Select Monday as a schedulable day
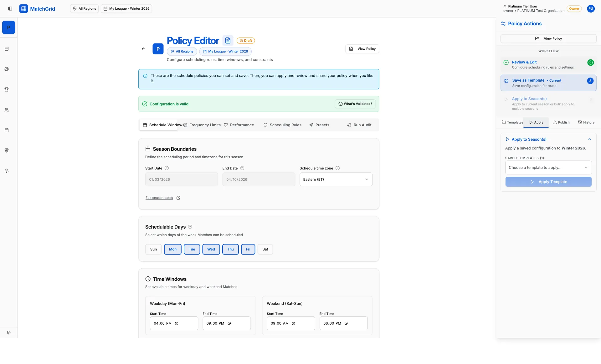601x364 pixels. tap(172, 249)
